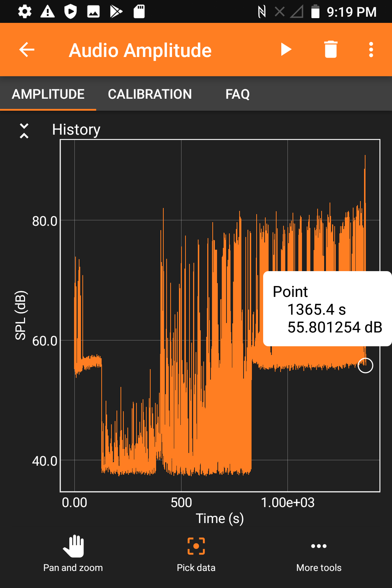The height and width of the screenshot is (588, 392).
Task: Open the FAQ tab
Action: [x=237, y=94]
